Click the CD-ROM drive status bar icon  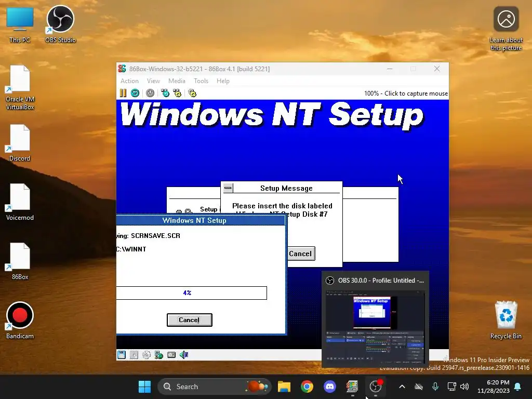[x=146, y=355]
